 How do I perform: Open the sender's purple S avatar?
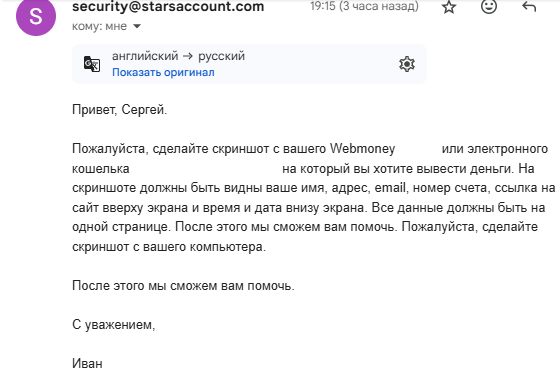pos(36,16)
